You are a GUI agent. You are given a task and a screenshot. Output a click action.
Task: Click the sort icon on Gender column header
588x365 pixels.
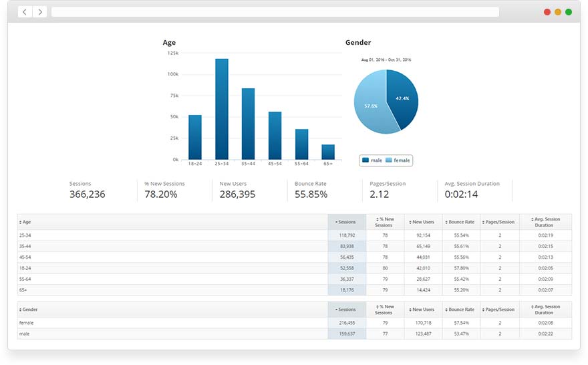click(x=20, y=310)
